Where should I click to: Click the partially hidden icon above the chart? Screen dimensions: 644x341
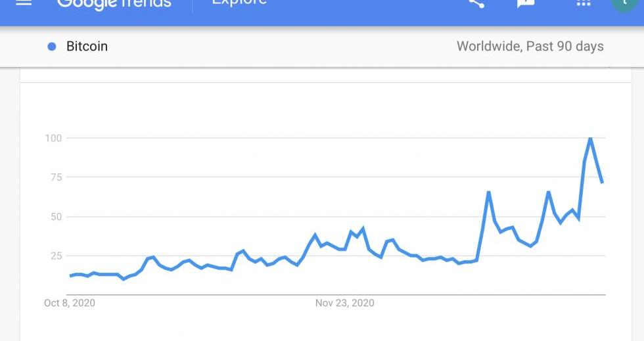609,68
